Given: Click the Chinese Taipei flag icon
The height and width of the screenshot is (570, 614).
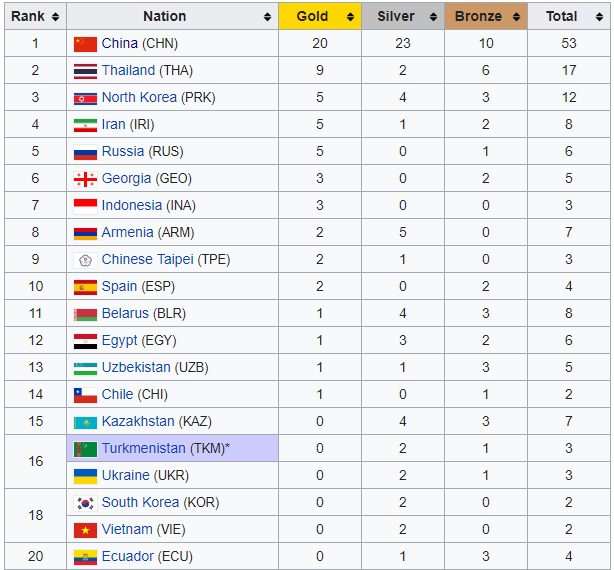Looking at the screenshot, I should [85, 260].
